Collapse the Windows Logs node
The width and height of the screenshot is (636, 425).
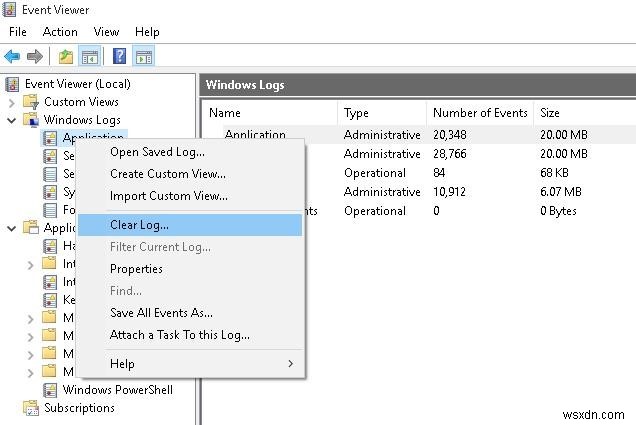coord(12,120)
